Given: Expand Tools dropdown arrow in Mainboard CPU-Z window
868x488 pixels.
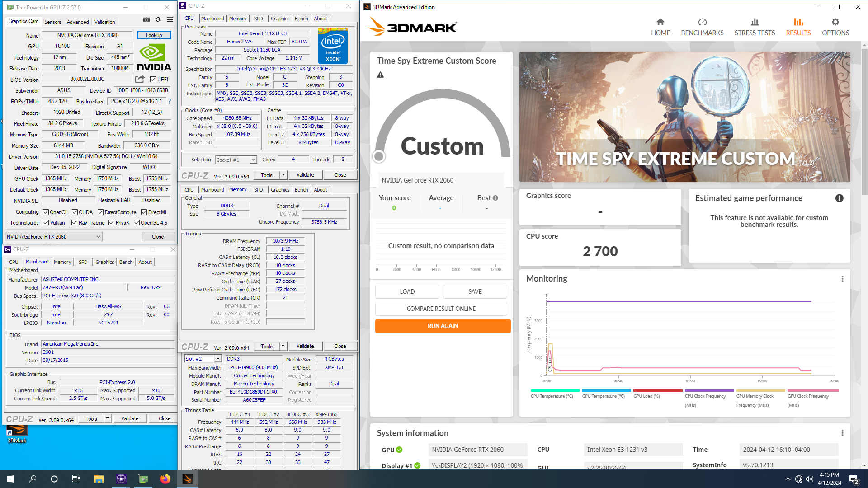Looking at the screenshot, I should 108,418.
